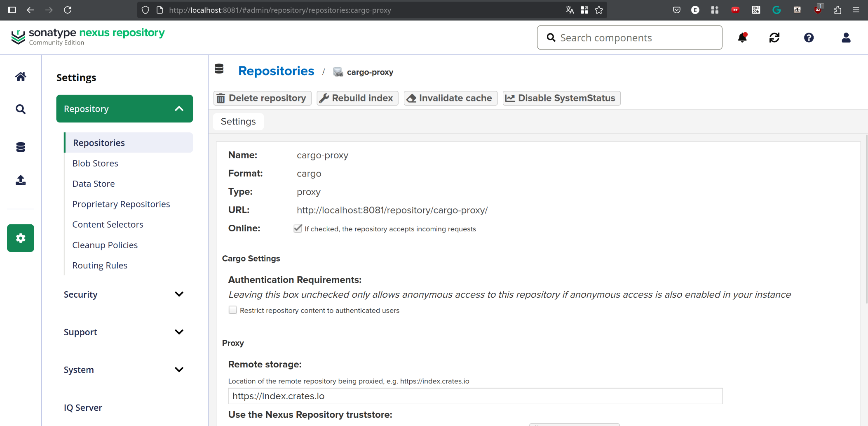Click the repositories database icon beside breadcrumb
The width and height of the screenshot is (868, 426).
click(x=219, y=69)
